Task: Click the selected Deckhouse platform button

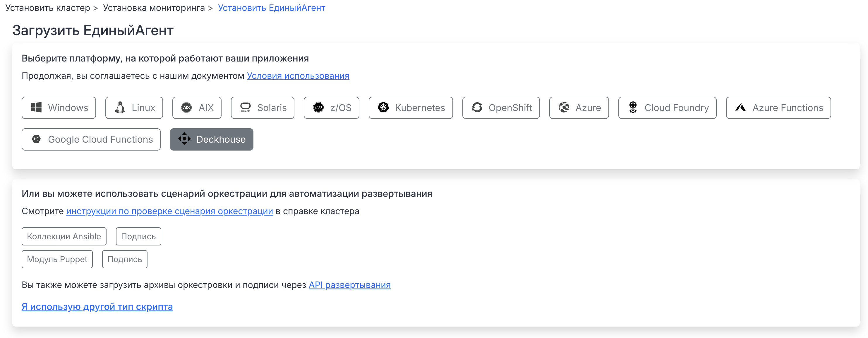Action: coord(212,139)
